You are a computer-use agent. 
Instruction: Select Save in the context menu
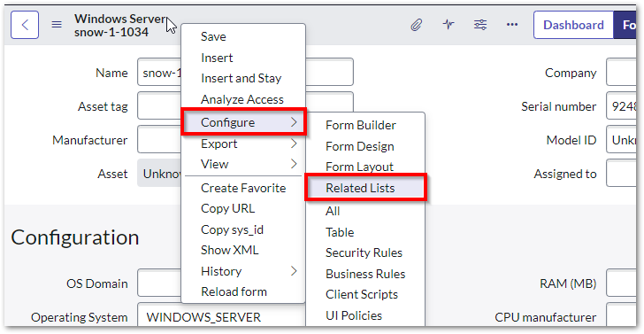point(243,36)
